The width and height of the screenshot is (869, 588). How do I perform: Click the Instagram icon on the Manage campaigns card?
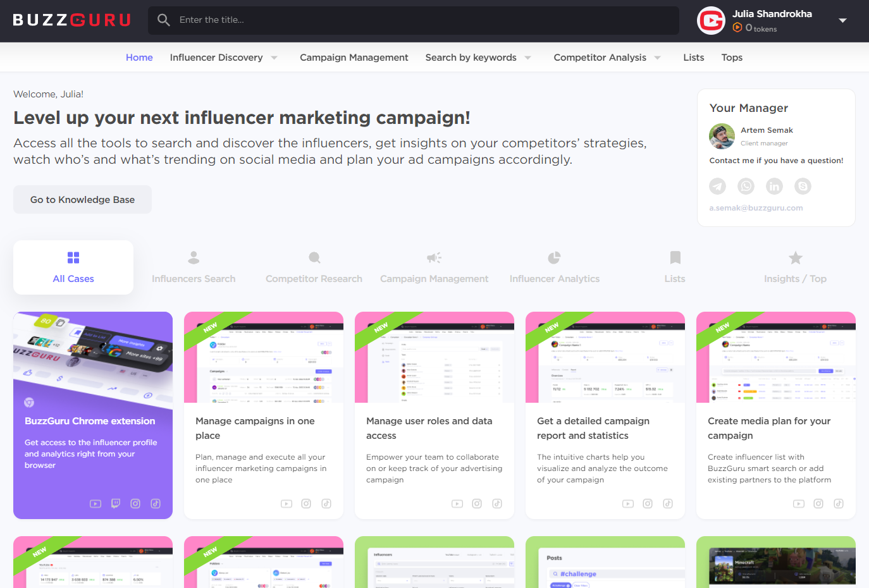(x=306, y=504)
